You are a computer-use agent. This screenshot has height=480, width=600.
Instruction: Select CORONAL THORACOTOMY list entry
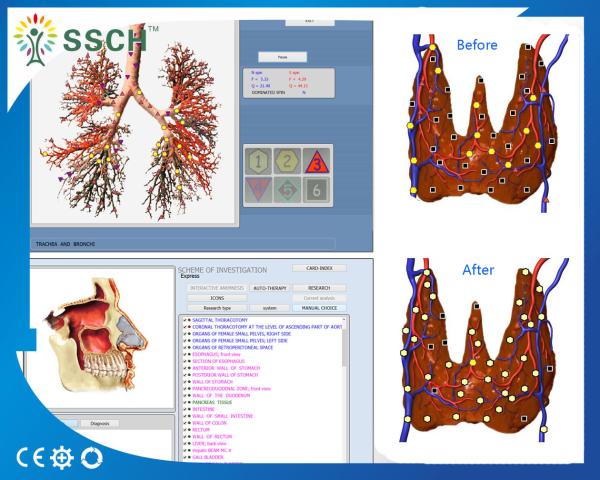(267, 327)
